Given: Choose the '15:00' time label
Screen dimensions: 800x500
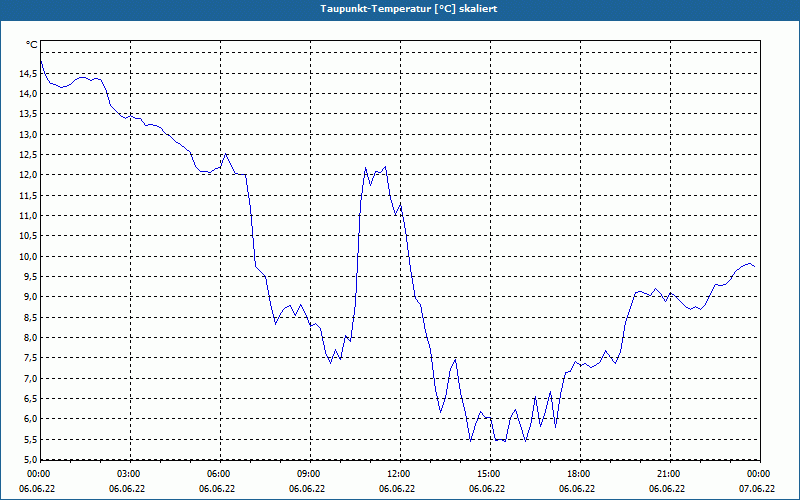Looking at the screenshot, I should click(x=489, y=474).
